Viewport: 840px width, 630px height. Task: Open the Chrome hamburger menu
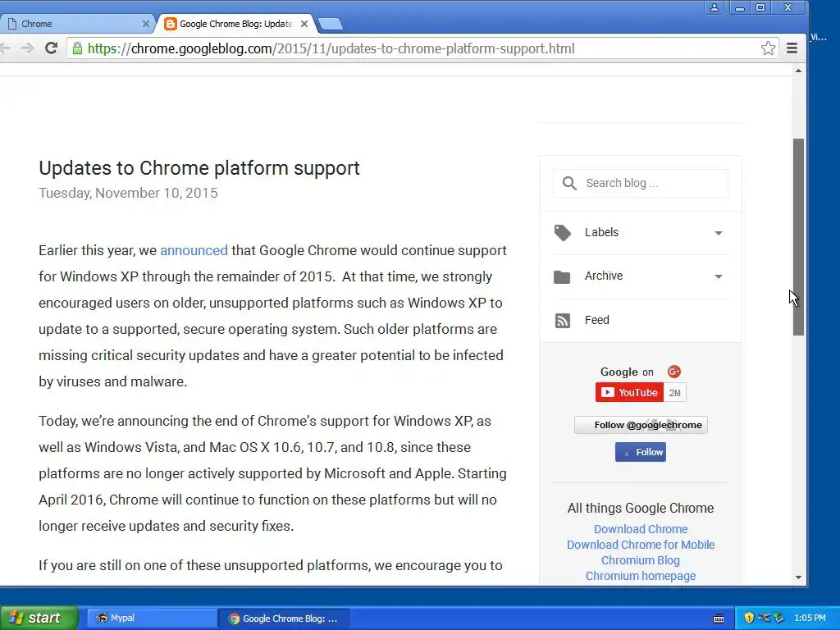[x=792, y=48]
